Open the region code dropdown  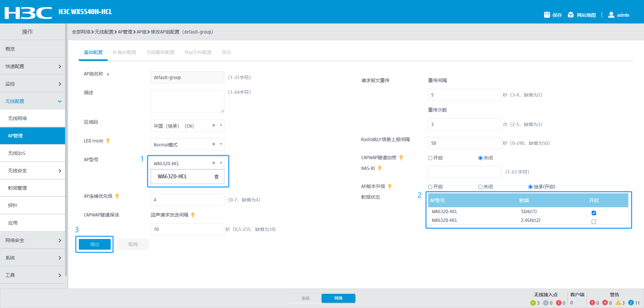221,126
